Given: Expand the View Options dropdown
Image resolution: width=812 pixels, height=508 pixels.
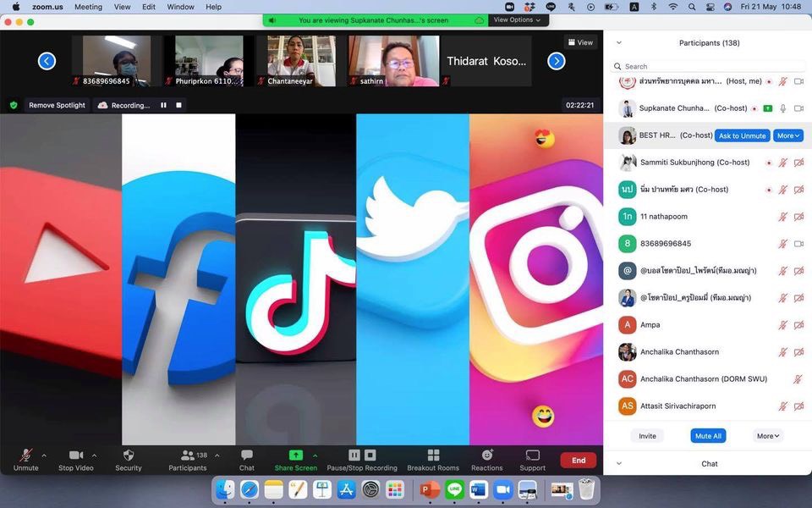Looking at the screenshot, I should (x=517, y=19).
